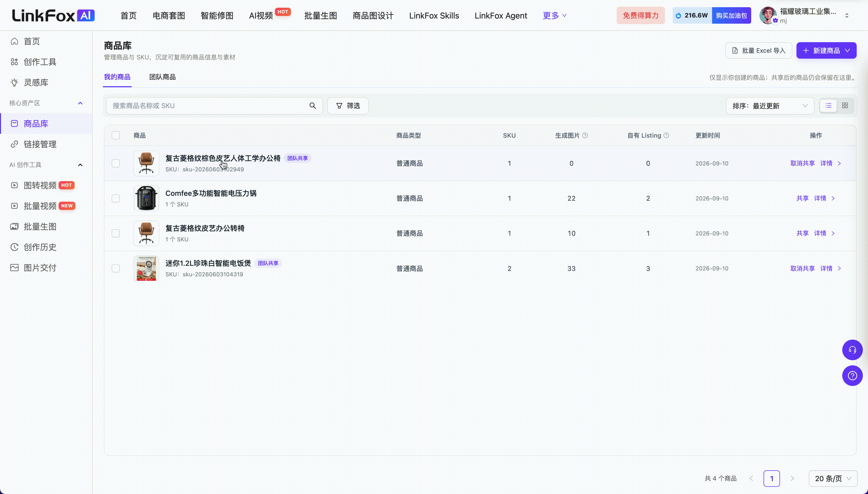Click the Comfee pressure cooker thumbnail
This screenshot has height=494, width=868.
click(x=146, y=198)
